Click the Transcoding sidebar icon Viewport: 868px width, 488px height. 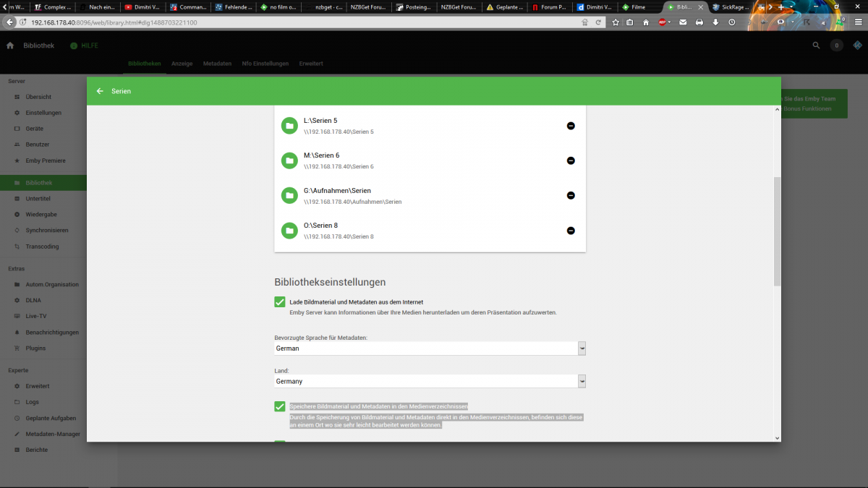point(17,247)
